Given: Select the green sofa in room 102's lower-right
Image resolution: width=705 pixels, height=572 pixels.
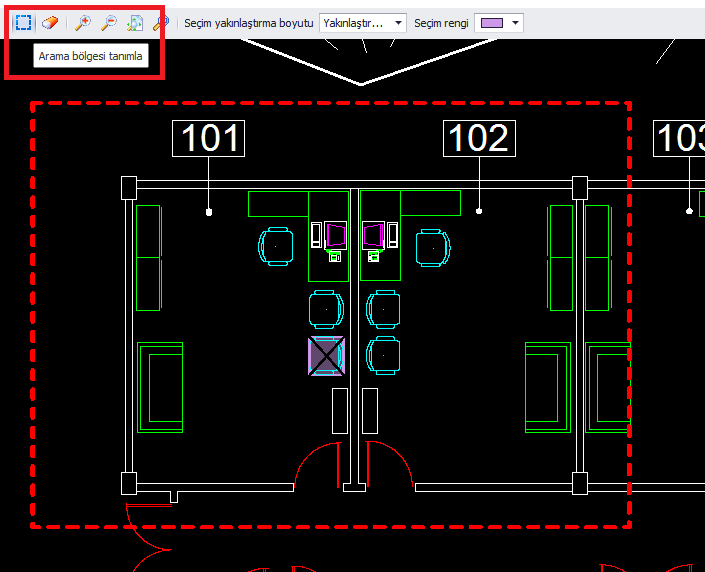Looking at the screenshot, I should 547,388.
